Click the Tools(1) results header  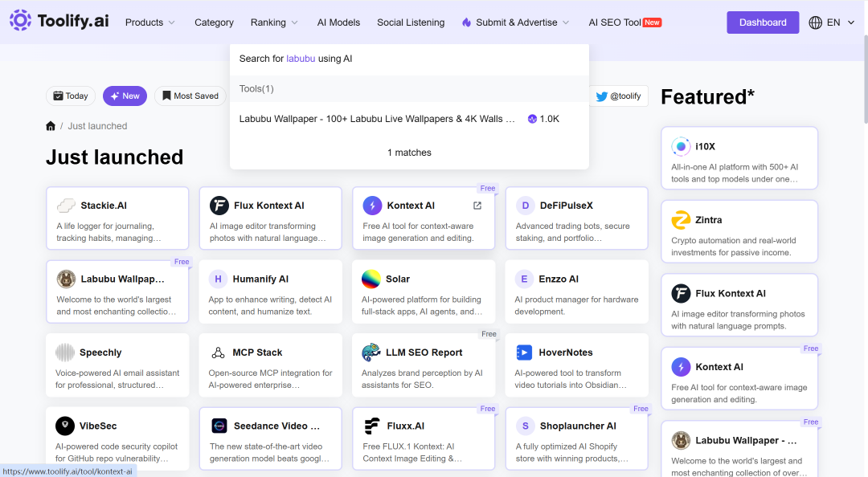[x=409, y=88]
